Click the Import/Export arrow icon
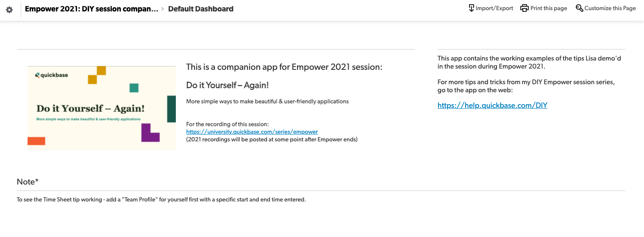Viewport: 644px width, 237px height. point(471,8)
